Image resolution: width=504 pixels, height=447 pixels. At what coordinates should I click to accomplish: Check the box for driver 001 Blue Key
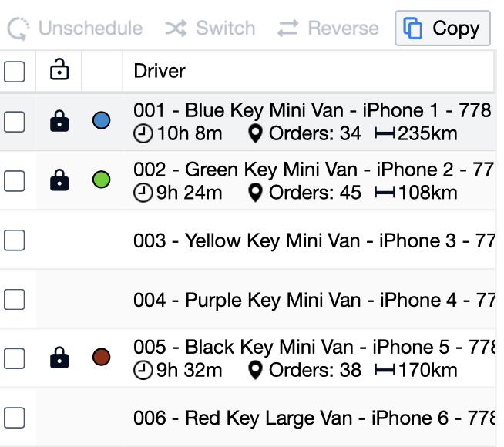(15, 121)
